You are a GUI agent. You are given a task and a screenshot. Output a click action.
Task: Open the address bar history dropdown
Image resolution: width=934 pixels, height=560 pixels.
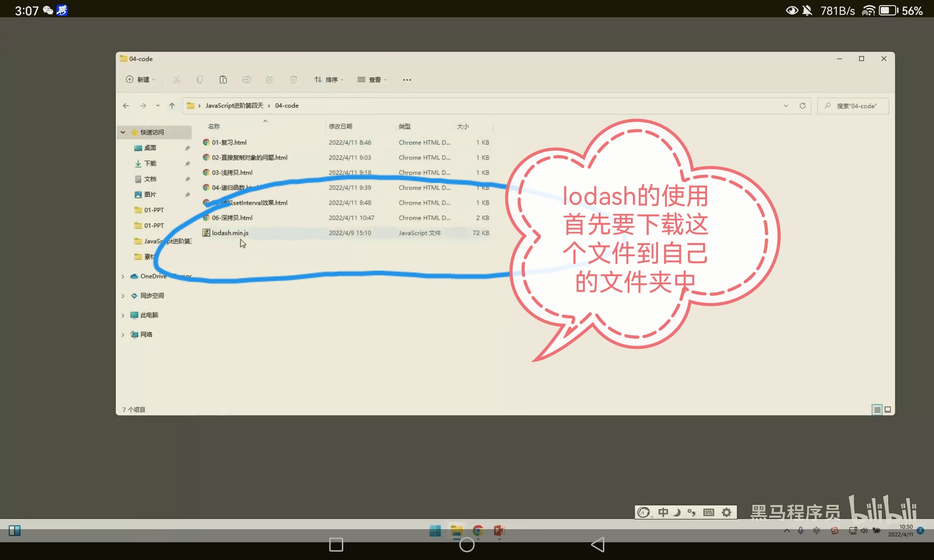tap(786, 106)
